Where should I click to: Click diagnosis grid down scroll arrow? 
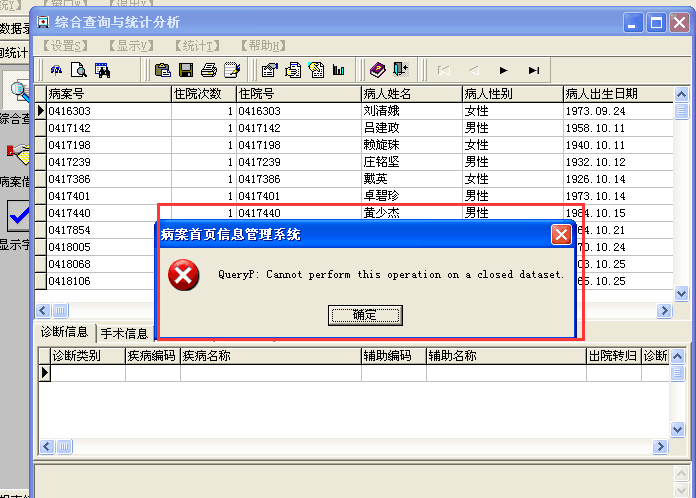(677, 429)
